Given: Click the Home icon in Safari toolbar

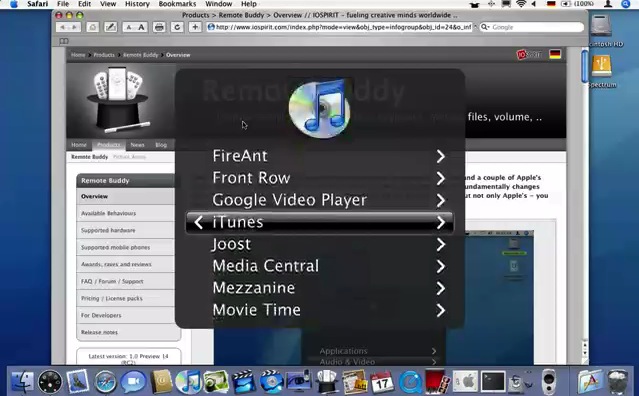Looking at the screenshot, I should [93, 27].
